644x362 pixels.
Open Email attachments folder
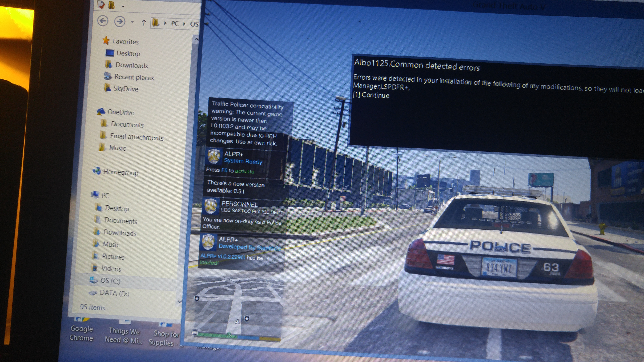137,137
